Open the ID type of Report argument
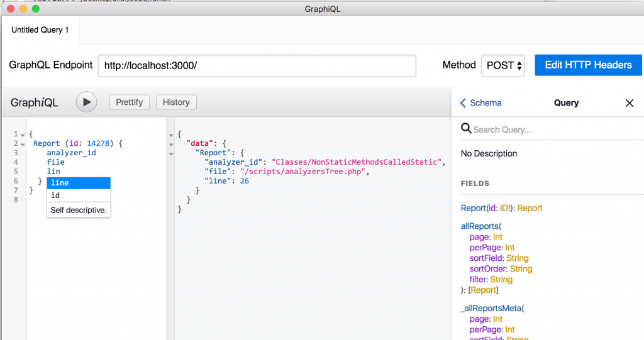Image resolution: width=644 pixels, height=340 pixels. tap(504, 208)
